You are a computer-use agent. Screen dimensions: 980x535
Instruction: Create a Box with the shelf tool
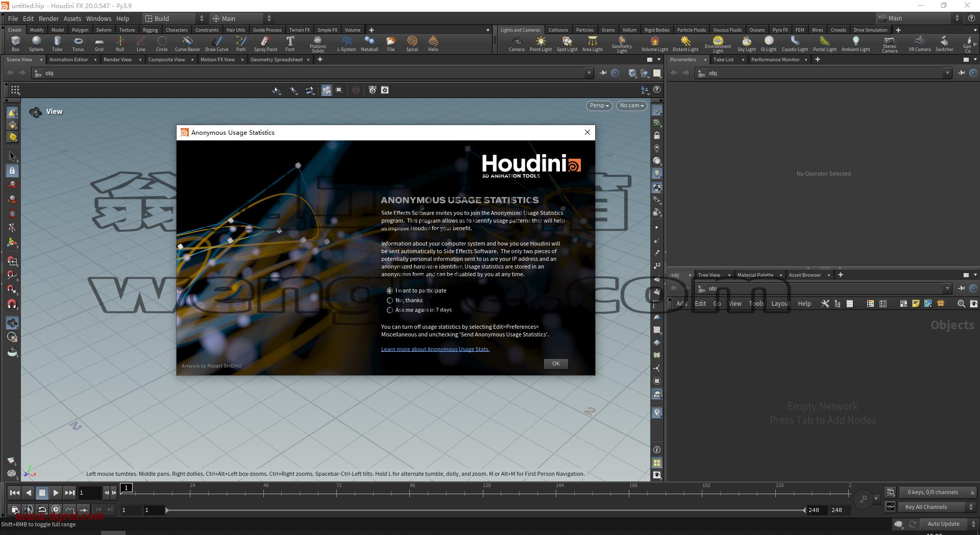(15, 44)
